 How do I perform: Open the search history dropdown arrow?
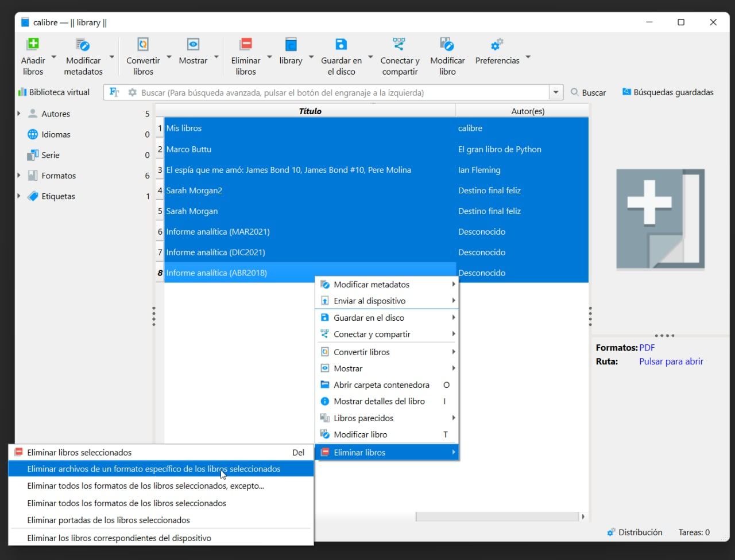[555, 92]
